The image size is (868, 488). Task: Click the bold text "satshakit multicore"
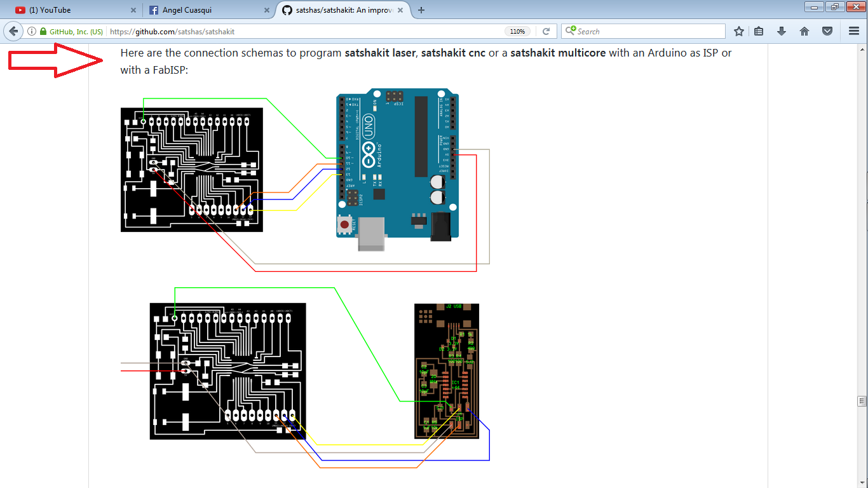[558, 53]
